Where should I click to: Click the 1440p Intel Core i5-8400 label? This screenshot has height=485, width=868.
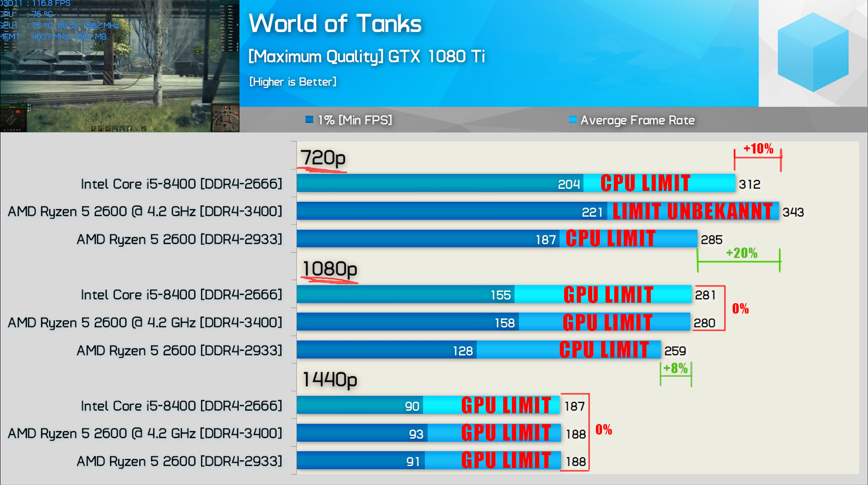pyautogui.click(x=181, y=406)
